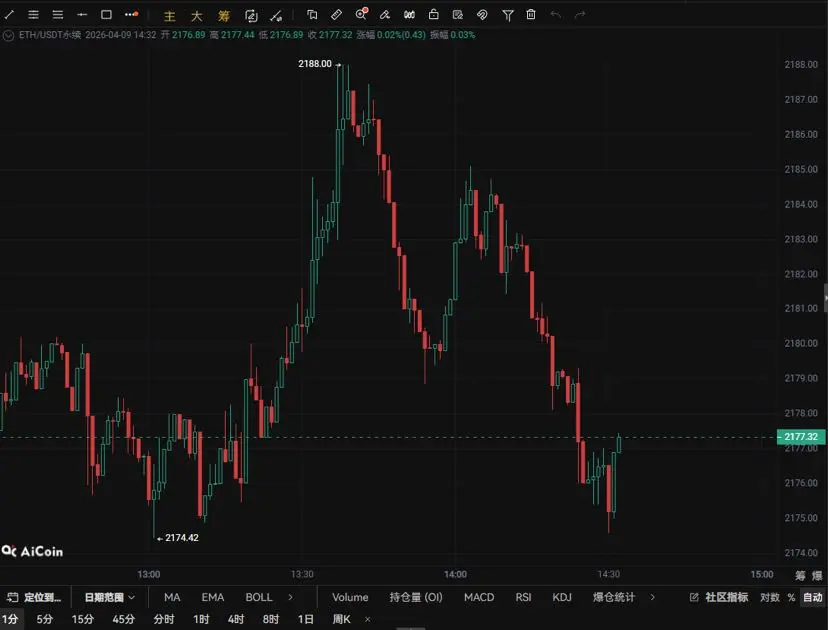
Task: Click the refresh-square toolbar icon
Action: pos(251,16)
